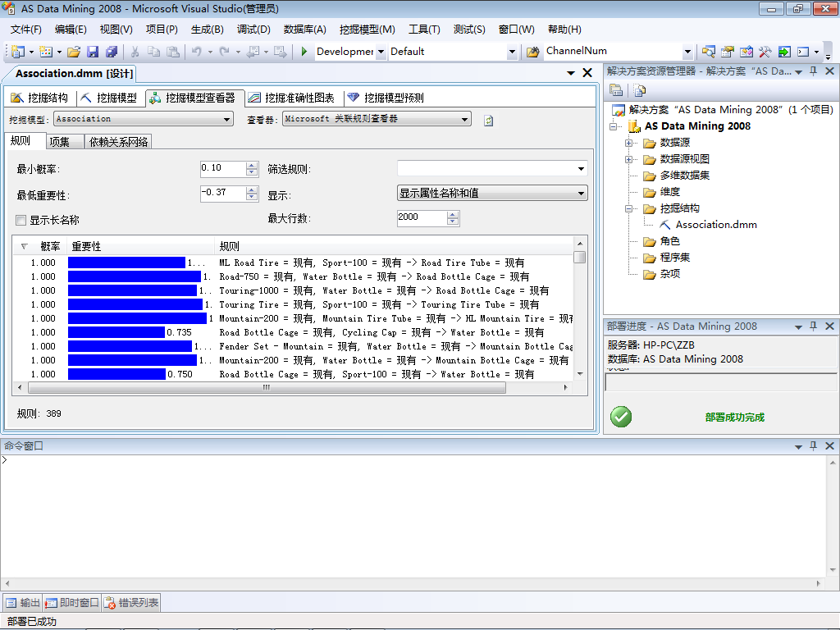Pin the deployment progress panel
Image resolution: width=840 pixels, height=630 pixels.
[813, 326]
